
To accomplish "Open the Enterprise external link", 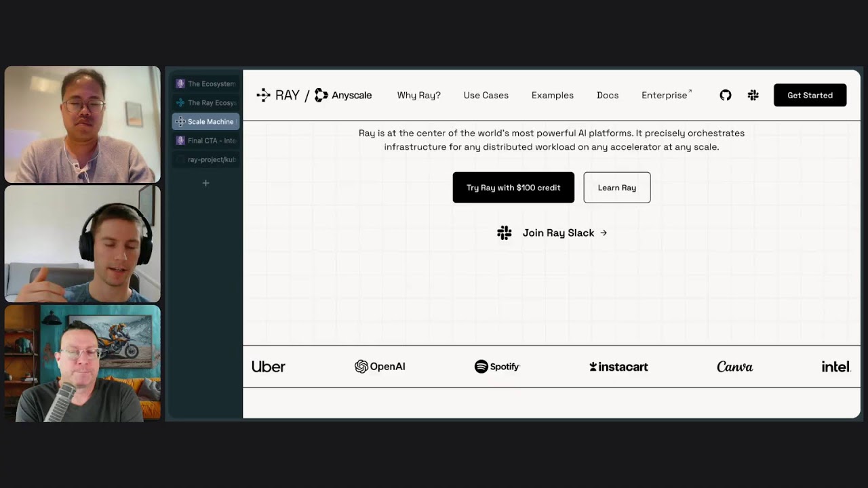I will click(667, 96).
